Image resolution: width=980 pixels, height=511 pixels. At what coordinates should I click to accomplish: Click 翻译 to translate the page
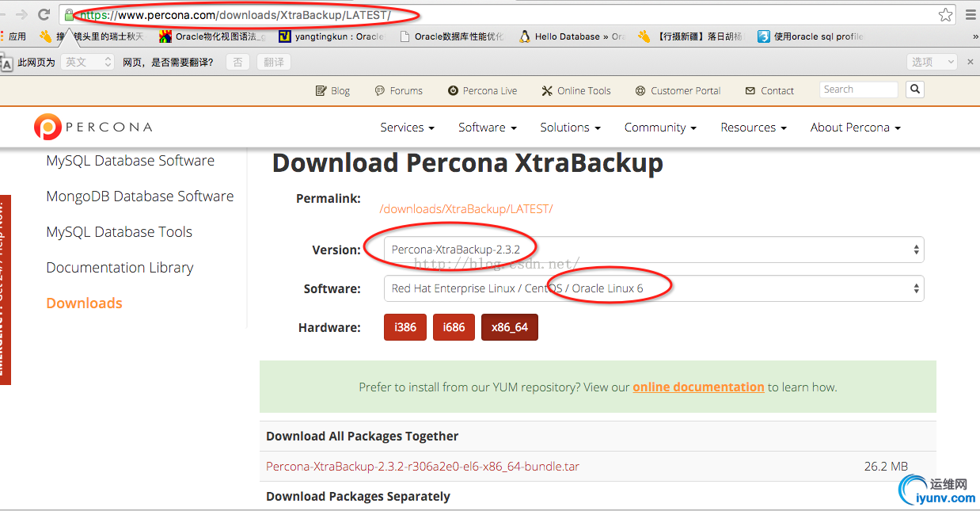[274, 62]
